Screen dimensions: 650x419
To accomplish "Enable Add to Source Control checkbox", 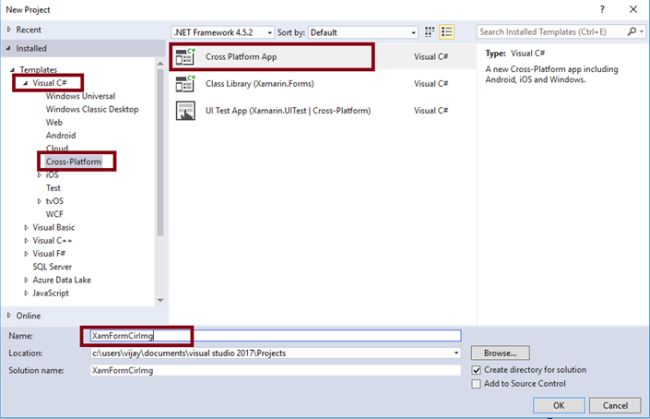I will click(x=476, y=384).
